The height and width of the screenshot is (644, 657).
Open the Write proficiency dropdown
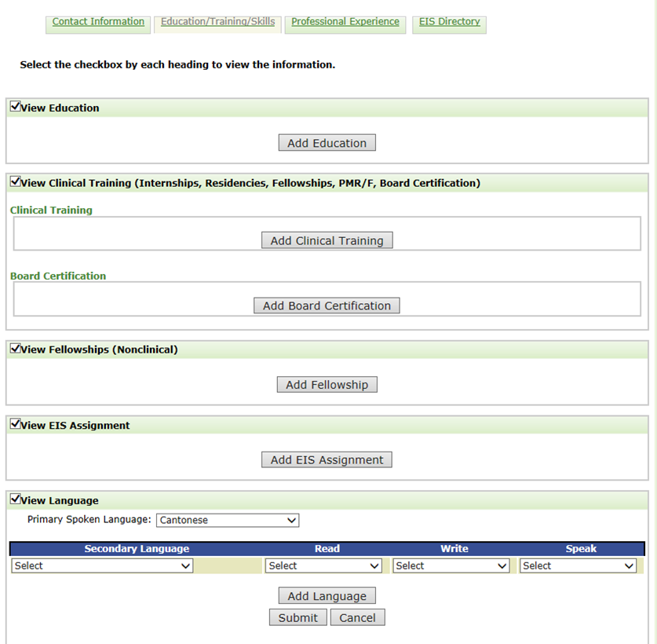tap(451, 565)
